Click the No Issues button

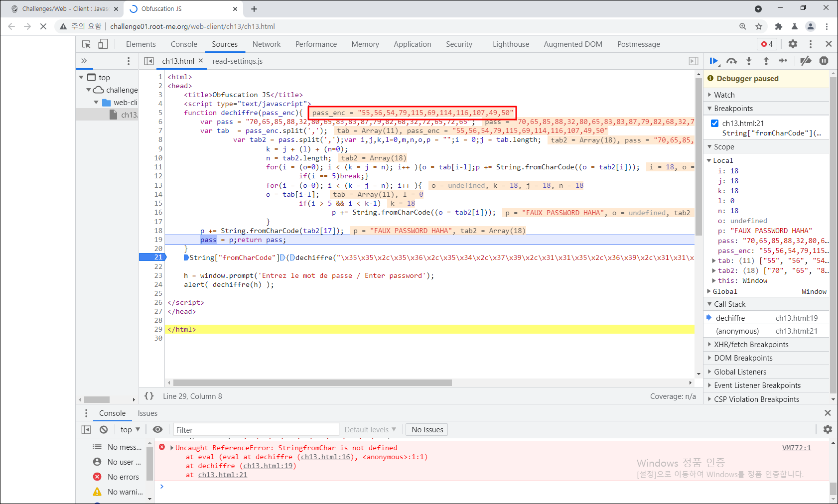(x=427, y=429)
